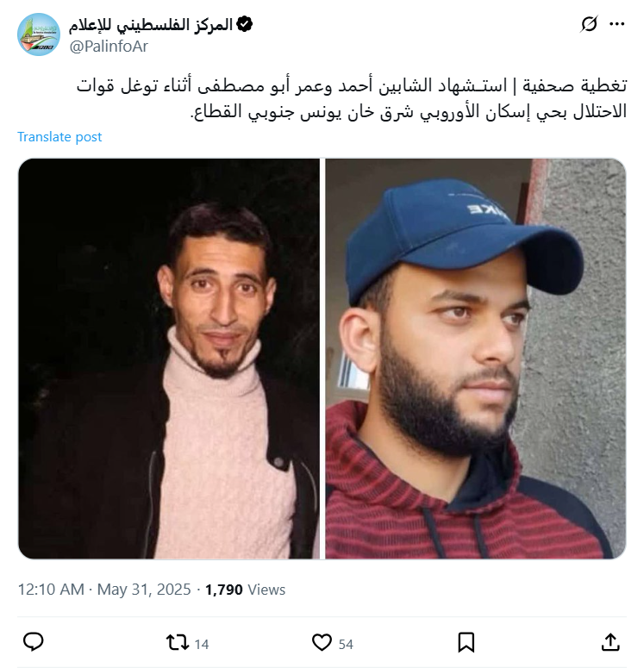Open the account profile avatar
The width and height of the screenshot is (644, 668).
[39, 34]
